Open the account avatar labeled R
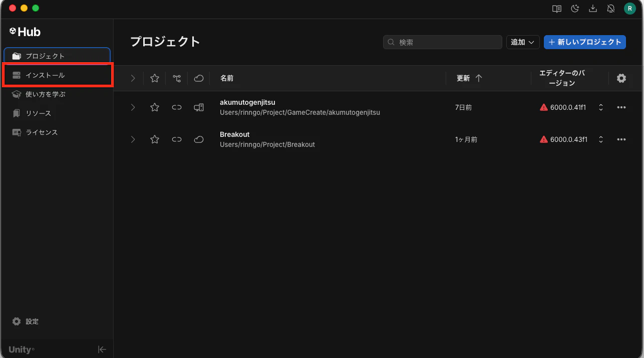This screenshot has height=358, width=644. [629, 9]
